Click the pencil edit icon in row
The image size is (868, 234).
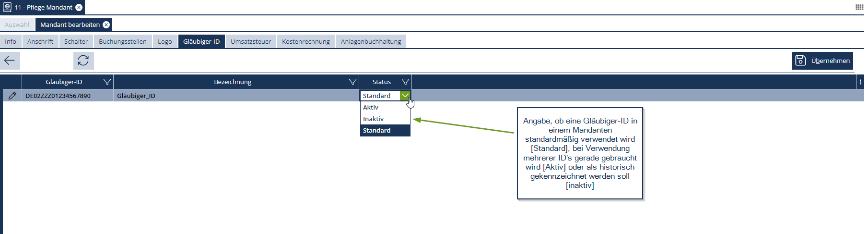(x=12, y=96)
